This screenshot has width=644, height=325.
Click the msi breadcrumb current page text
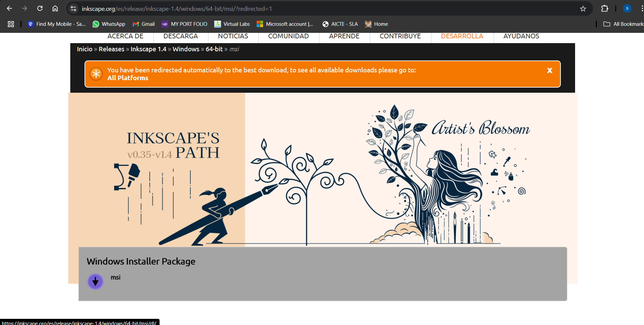(234, 49)
